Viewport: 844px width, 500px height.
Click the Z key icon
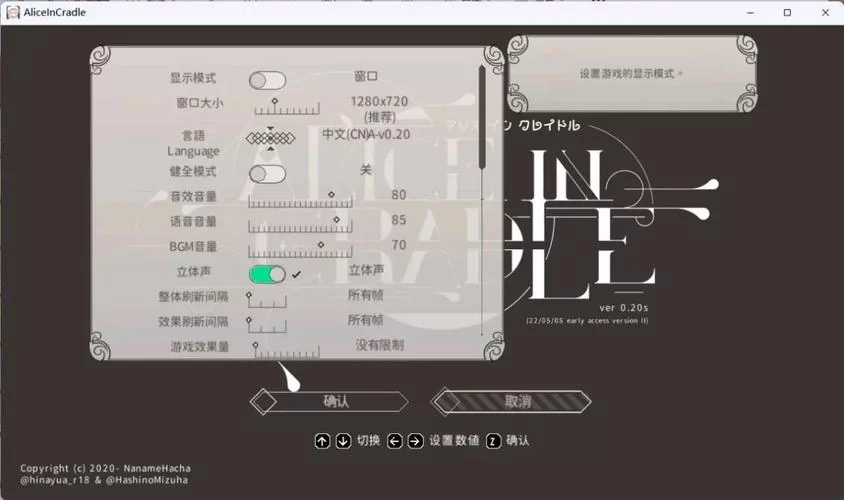click(493, 441)
